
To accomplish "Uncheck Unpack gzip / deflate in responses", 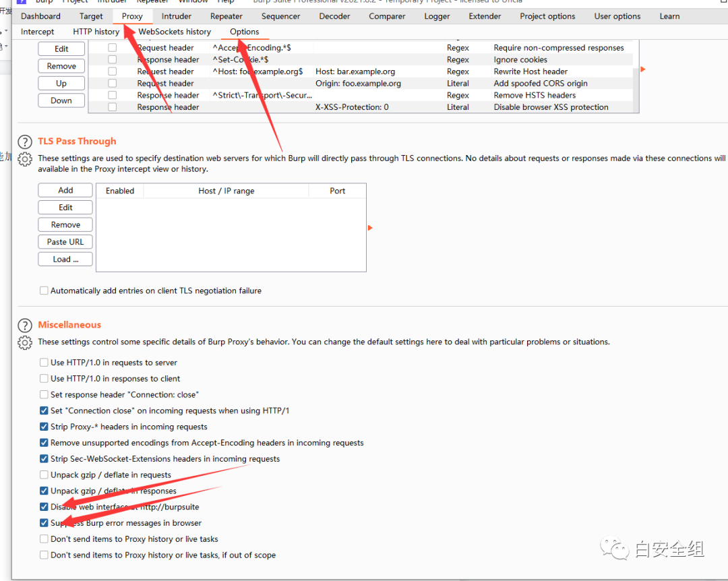I will (44, 491).
